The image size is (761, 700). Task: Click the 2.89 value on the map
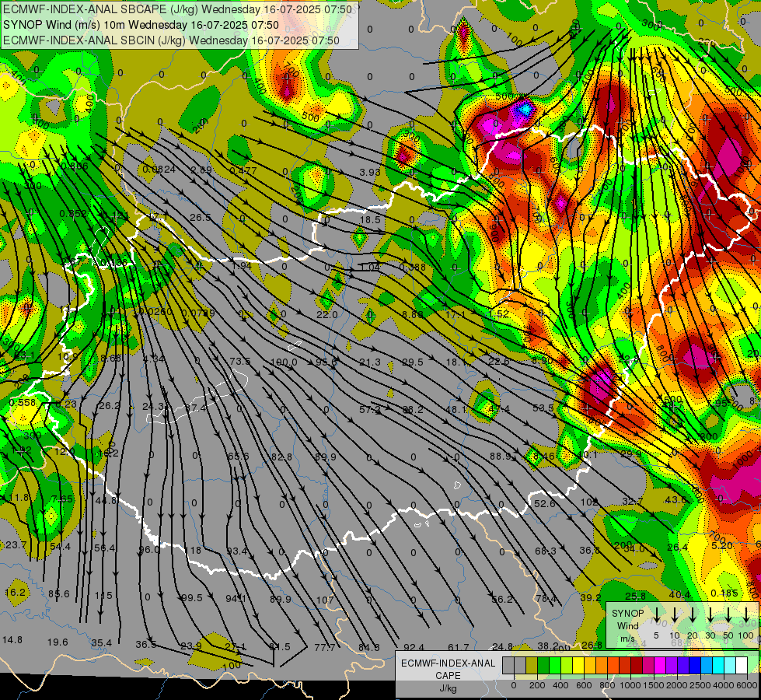click(x=201, y=170)
